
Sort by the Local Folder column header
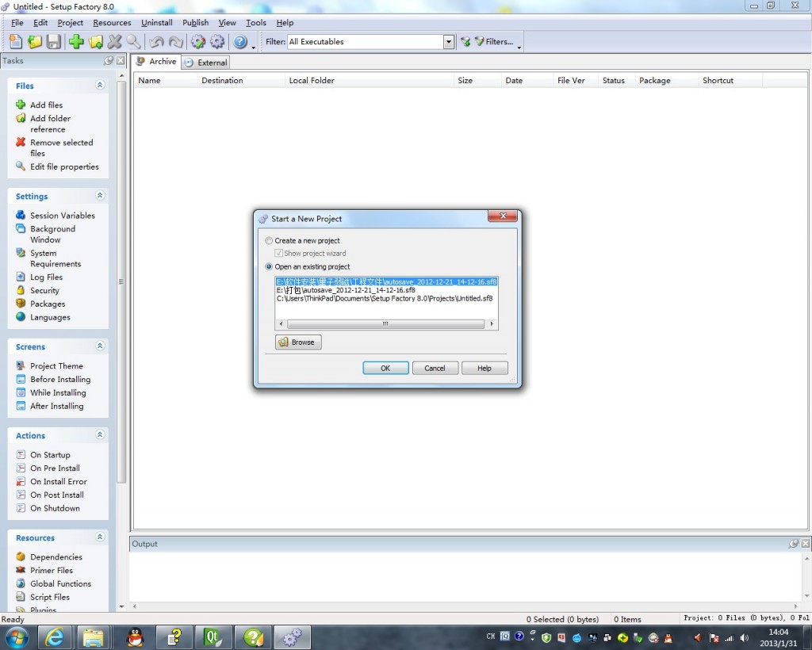point(370,80)
